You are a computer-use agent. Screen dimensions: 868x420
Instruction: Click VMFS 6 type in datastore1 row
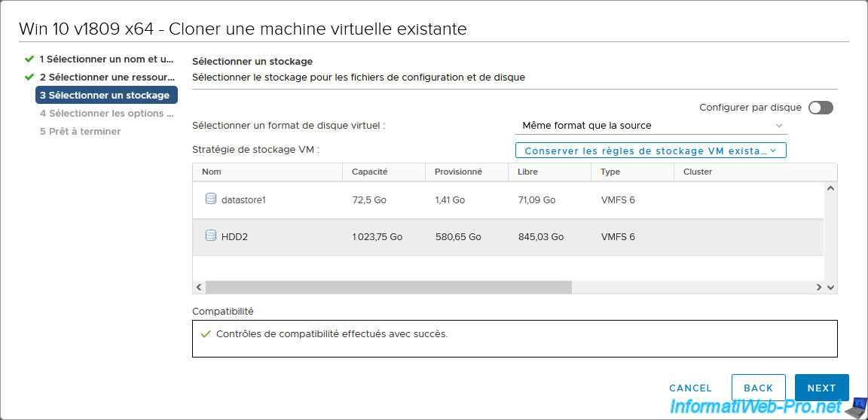pos(618,200)
